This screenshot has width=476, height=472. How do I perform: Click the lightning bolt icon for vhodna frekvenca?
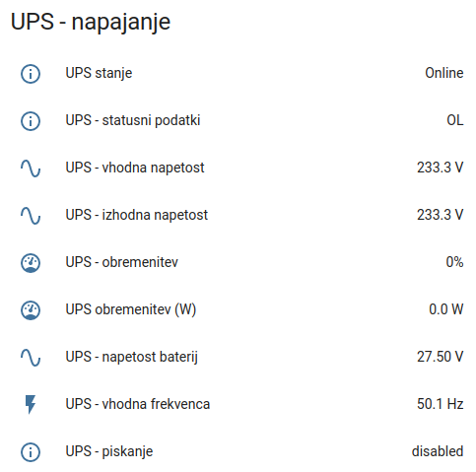click(x=31, y=404)
